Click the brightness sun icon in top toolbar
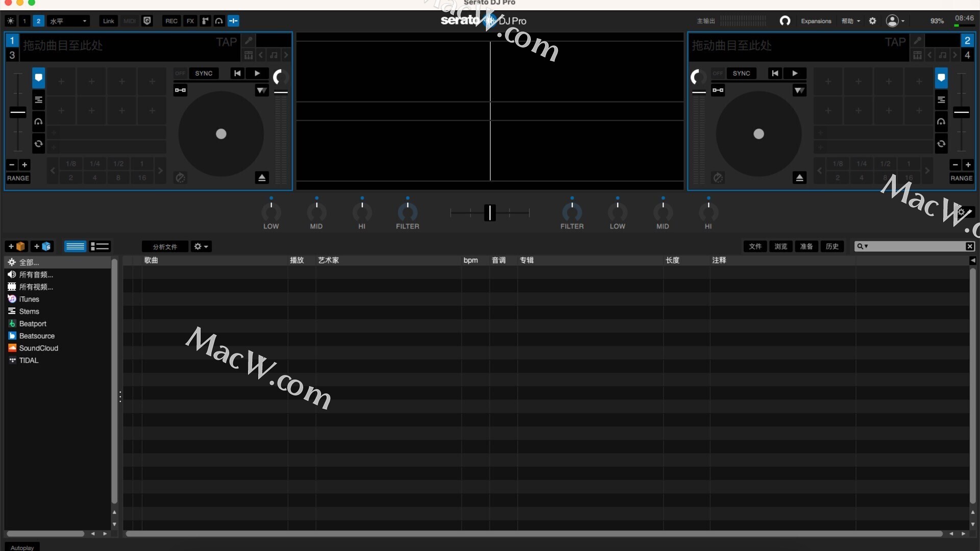Screen dimensions: 980x551 point(11,21)
